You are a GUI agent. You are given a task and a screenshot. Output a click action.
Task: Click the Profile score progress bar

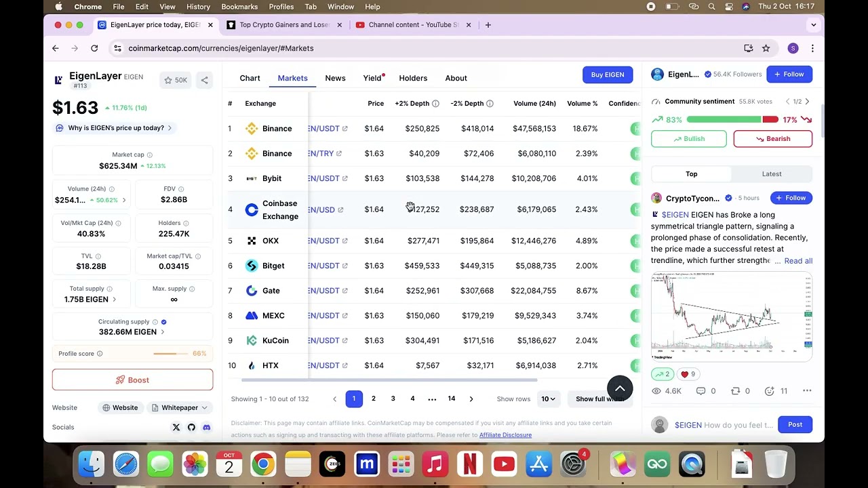[171, 354]
